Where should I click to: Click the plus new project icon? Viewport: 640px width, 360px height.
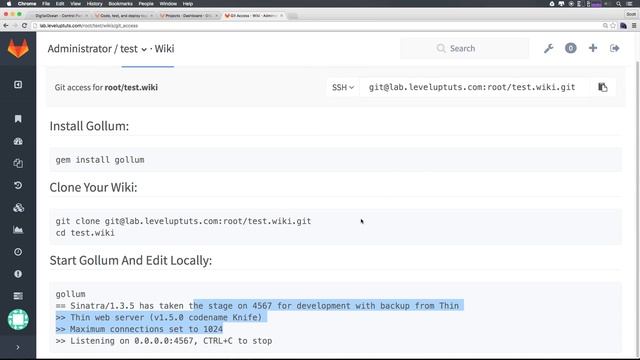(x=593, y=48)
